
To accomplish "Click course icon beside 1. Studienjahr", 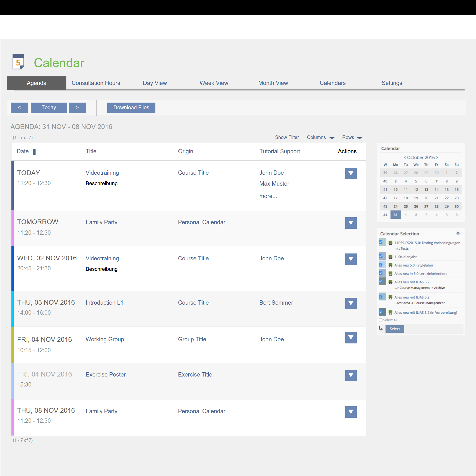I will coord(390,257).
